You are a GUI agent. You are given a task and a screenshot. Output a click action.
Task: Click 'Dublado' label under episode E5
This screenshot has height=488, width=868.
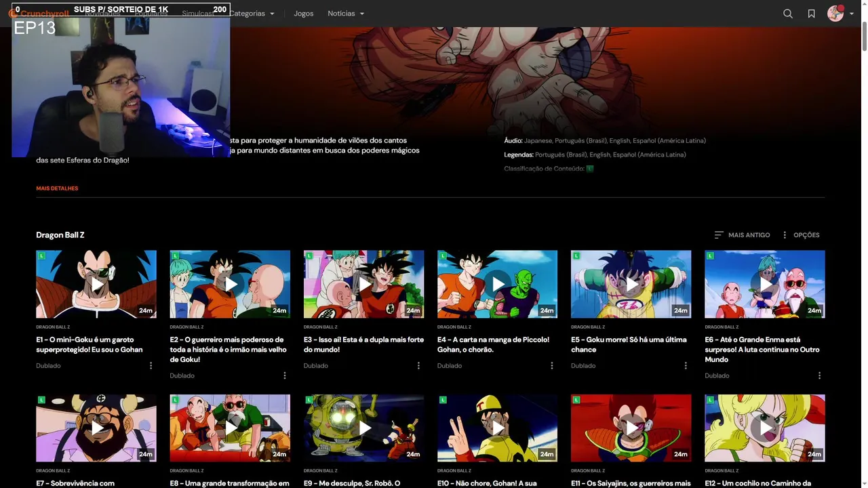(583, 365)
